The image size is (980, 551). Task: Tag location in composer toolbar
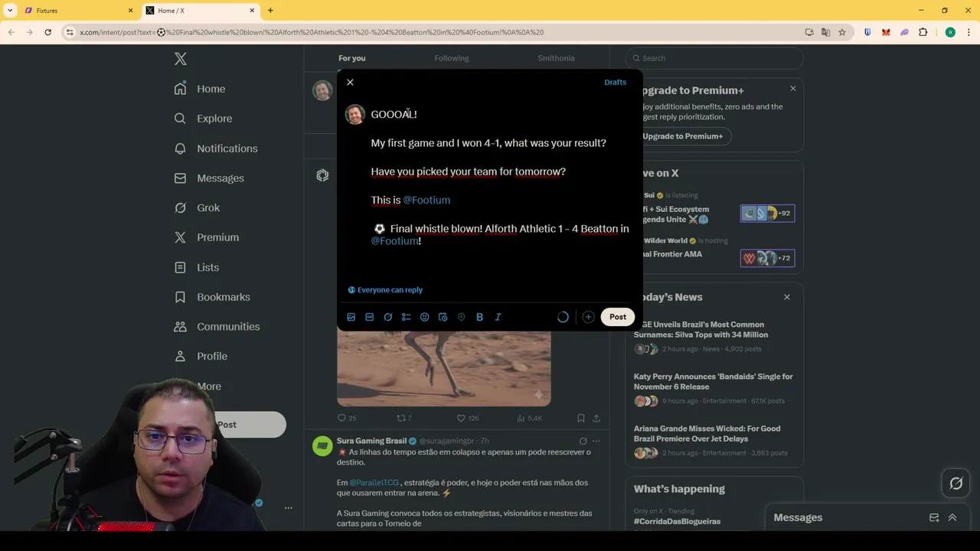(461, 317)
